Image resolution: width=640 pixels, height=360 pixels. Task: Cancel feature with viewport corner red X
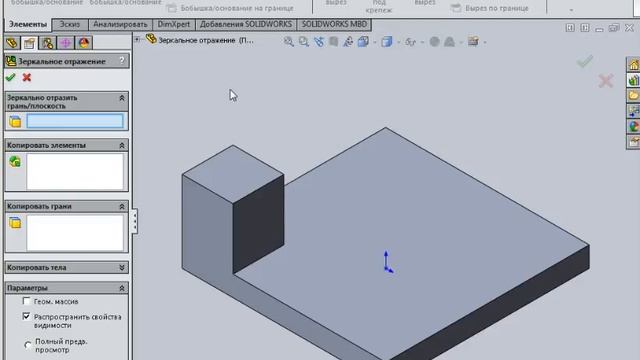coord(606,81)
